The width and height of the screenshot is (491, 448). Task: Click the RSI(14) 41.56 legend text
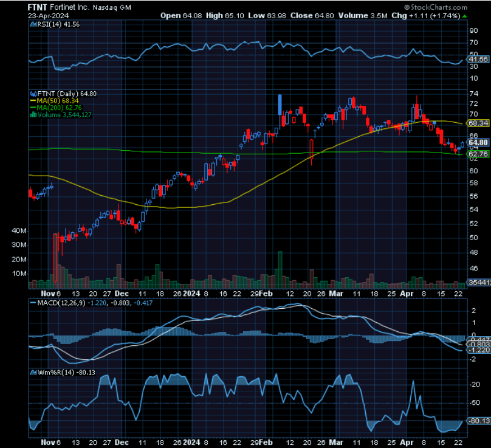click(x=58, y=24)
